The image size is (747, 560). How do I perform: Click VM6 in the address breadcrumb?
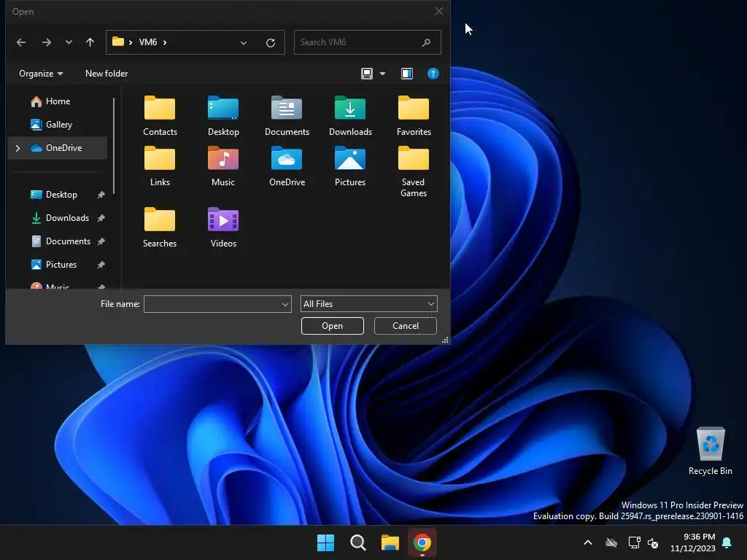[147, 42]
